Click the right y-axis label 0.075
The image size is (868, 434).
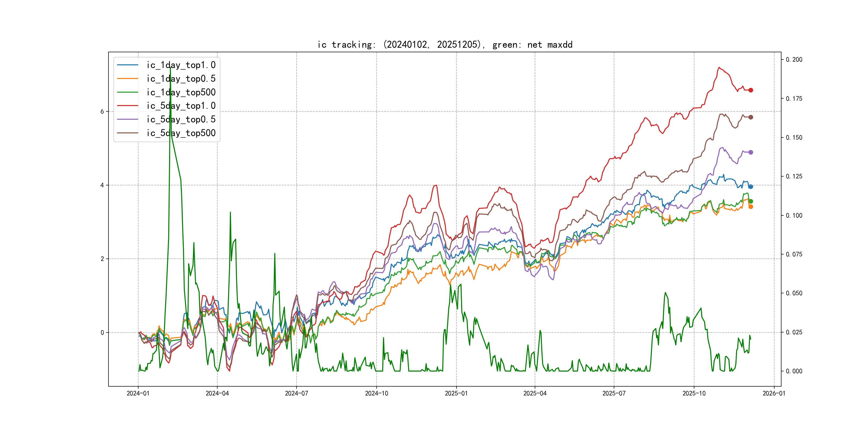[794, 255]
